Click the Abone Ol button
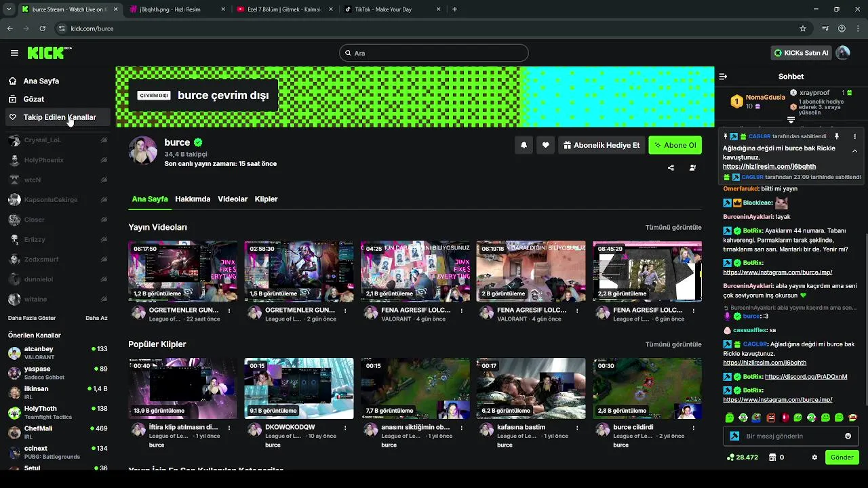 [x=675, y=145]
